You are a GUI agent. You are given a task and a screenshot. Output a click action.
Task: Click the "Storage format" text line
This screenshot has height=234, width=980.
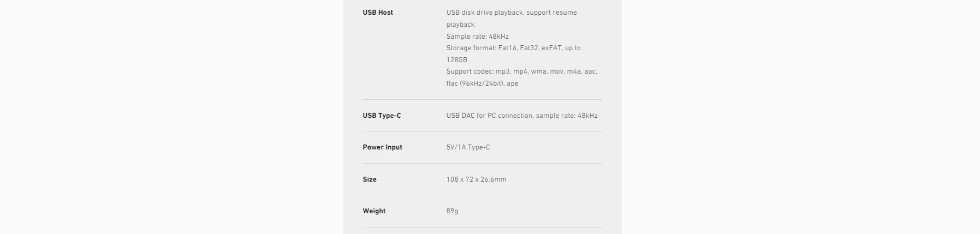coord(513,48)
